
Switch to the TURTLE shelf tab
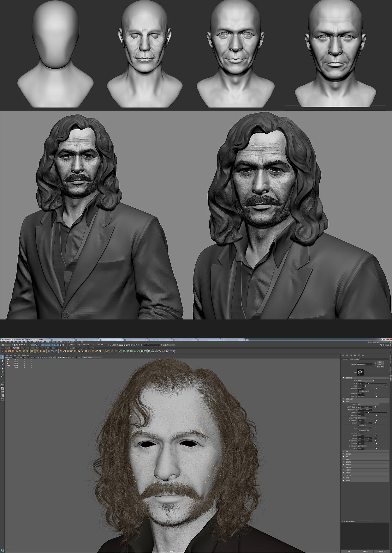coord(92,348)
